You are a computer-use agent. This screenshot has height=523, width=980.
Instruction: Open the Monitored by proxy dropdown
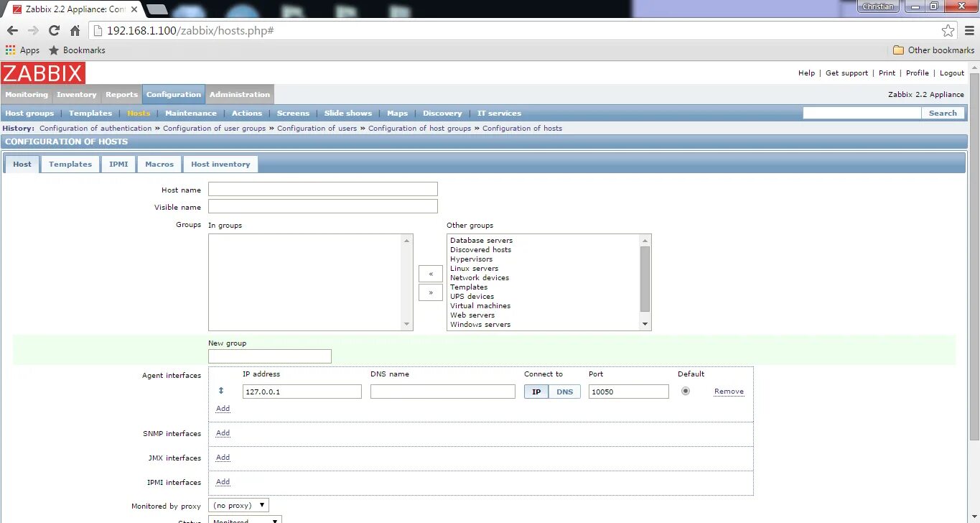click(x=238, y=504)
